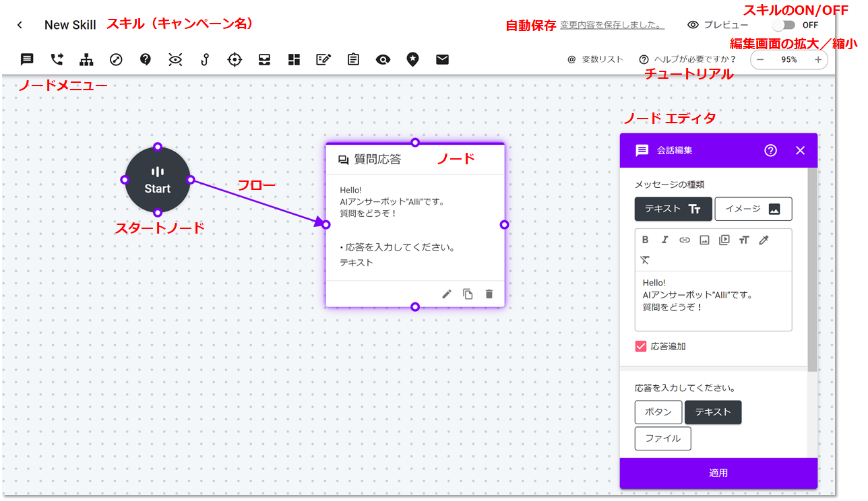This screenshot has height=501, width=868.
Task: Choose the inbox drawer node icon
Action: (x=264, y=59)
